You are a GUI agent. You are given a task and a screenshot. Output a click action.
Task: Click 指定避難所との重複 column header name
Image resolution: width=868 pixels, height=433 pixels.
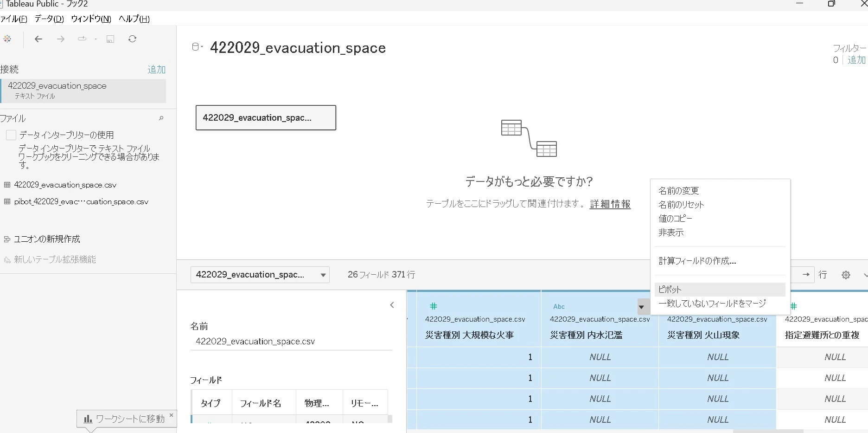(822, 335)
